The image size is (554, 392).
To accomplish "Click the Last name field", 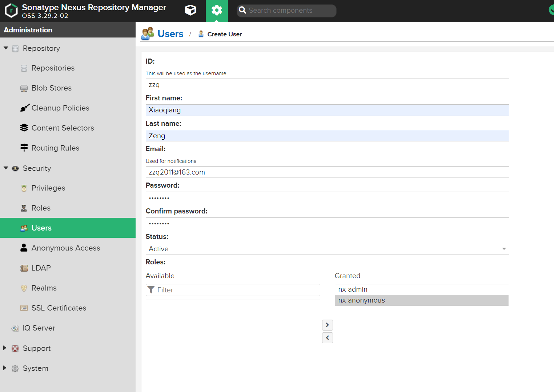I will point(327,136).
